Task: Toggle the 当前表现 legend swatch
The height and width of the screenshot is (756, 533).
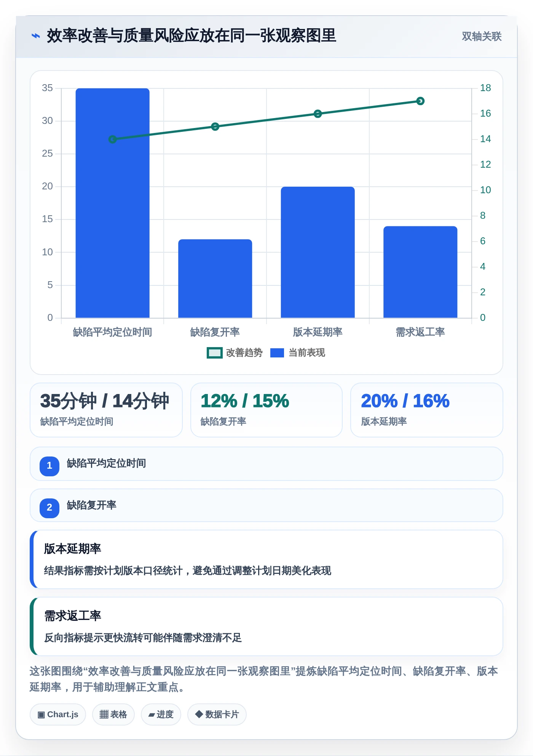Action: [277, 353]
